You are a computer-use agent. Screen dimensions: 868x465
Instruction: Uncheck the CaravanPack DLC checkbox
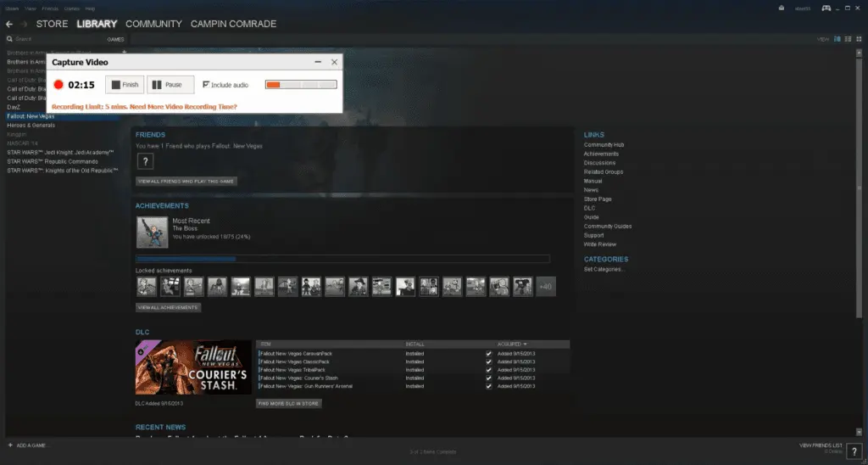(x=488, y=354)
